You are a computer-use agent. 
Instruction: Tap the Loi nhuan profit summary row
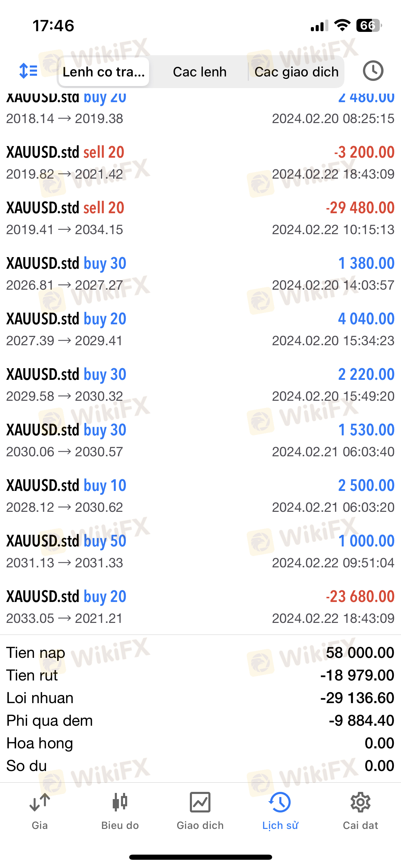200,698
